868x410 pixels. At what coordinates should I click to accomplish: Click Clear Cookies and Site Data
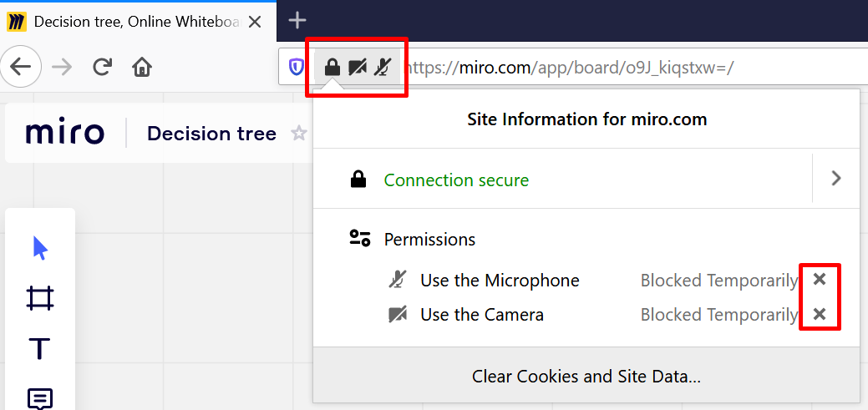(586, 377)
